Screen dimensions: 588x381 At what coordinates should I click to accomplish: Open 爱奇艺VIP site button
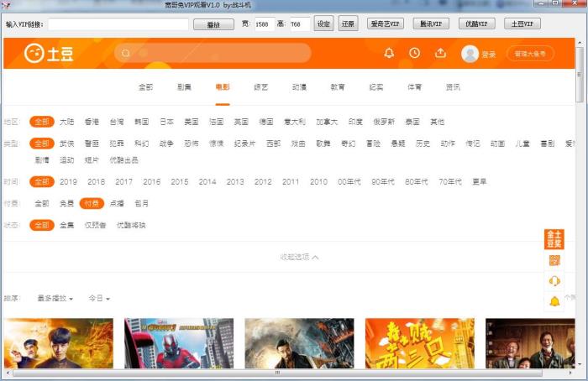(x=386, y=23)
